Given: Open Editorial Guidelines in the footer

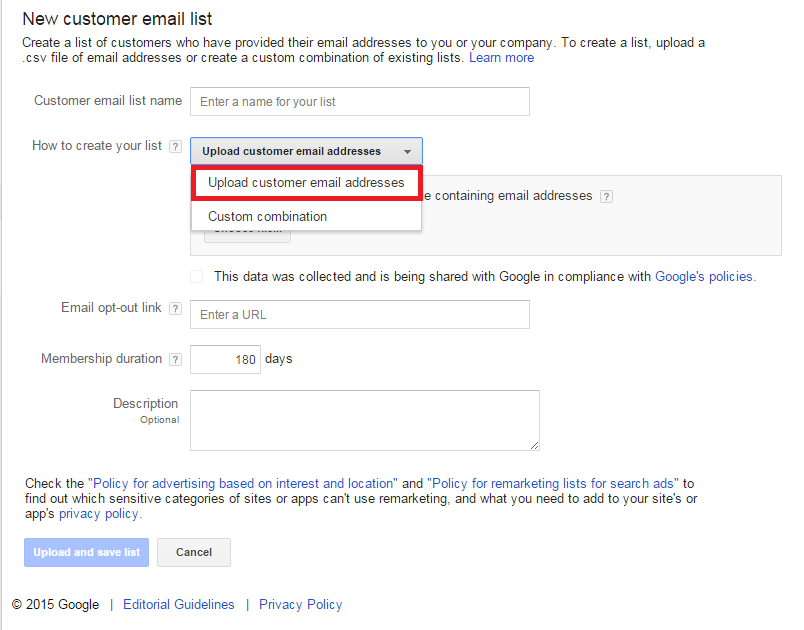Looking at the screenshot, I should [178, 604].
